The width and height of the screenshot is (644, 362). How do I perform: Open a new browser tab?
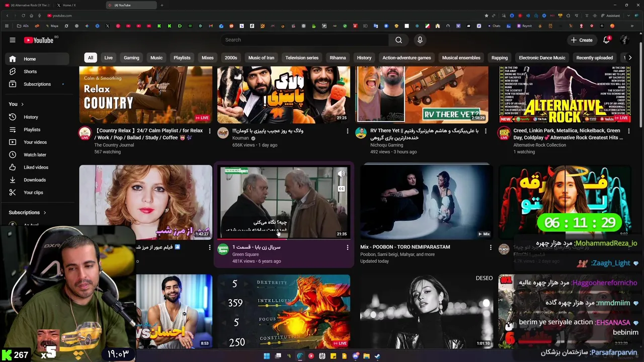162,5
